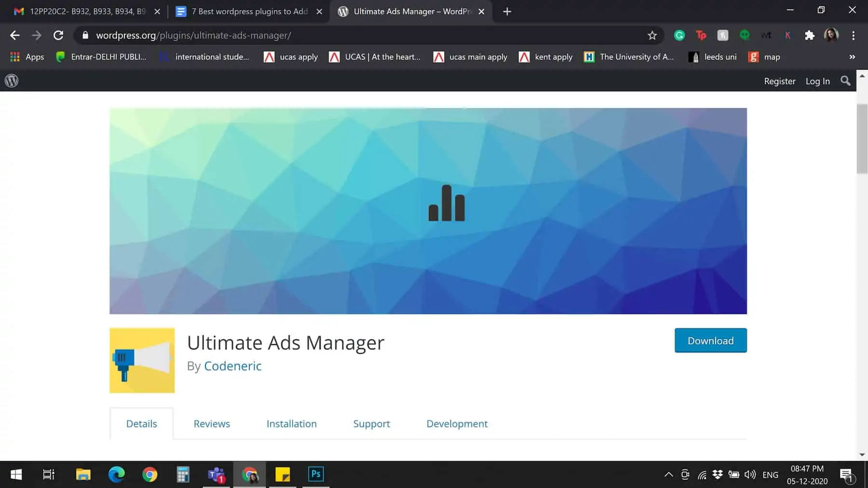Switch to the Details tab
The height and width of the screenshot is (488, 868).
click(x=141, y=423)
